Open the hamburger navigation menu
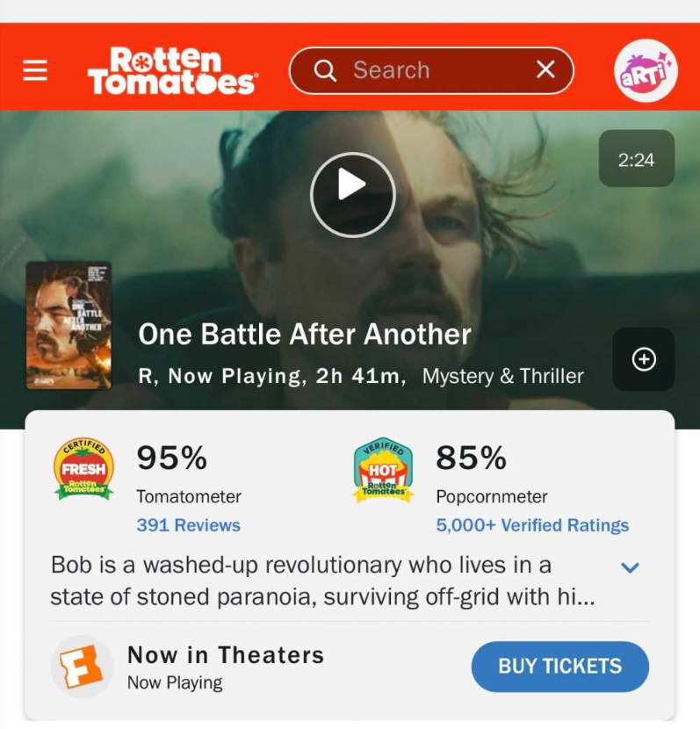This screenshot has width=700, height=729. [x=35, y=70]
